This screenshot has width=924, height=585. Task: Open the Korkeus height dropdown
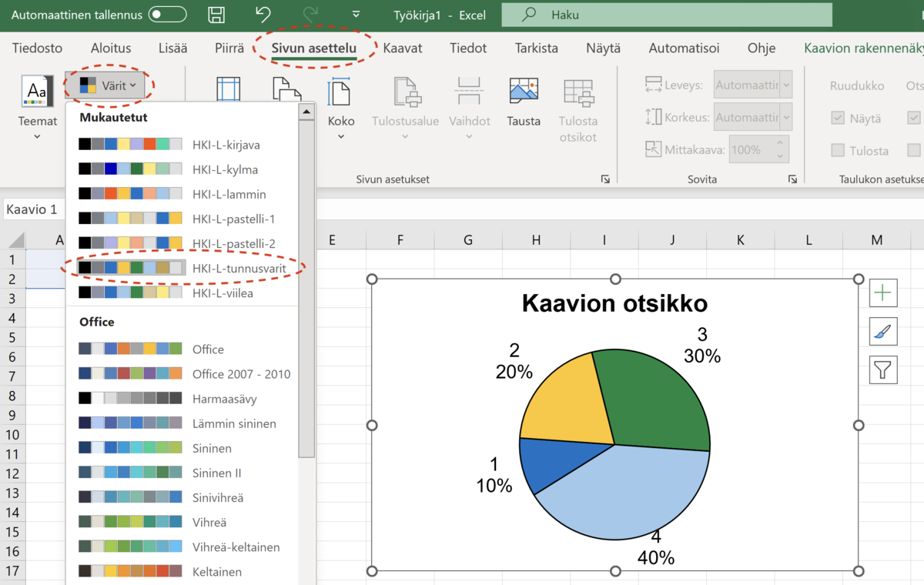786,118
